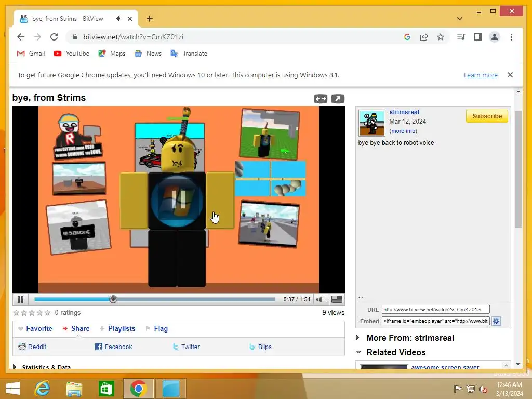532x399 pixels.
Task: Reload the BitView page
Action: pyautogui.click(x=54, y=37)
